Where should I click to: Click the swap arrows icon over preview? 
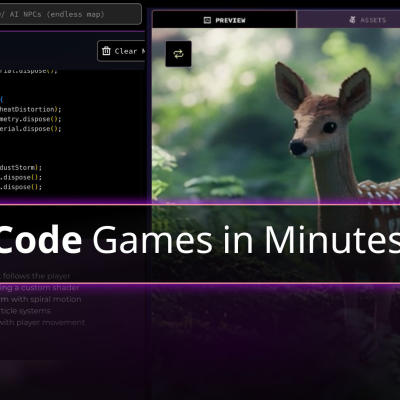(178, 54)
